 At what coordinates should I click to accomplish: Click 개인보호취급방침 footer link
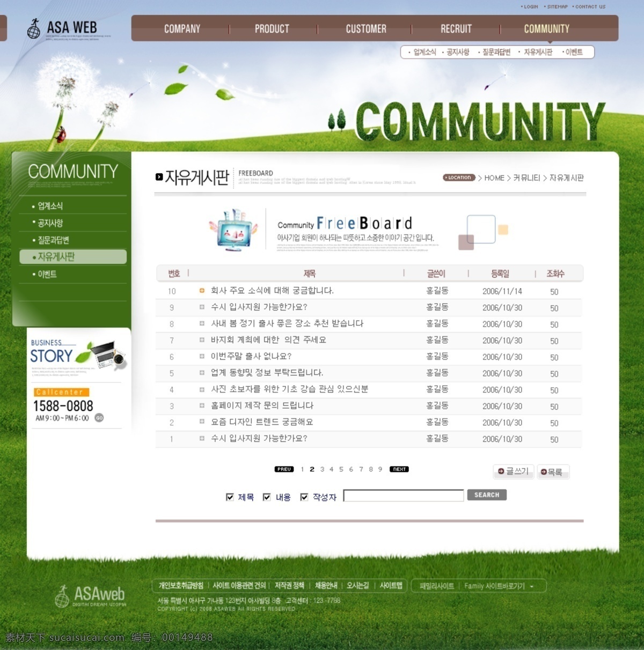[x=181, y=586]
